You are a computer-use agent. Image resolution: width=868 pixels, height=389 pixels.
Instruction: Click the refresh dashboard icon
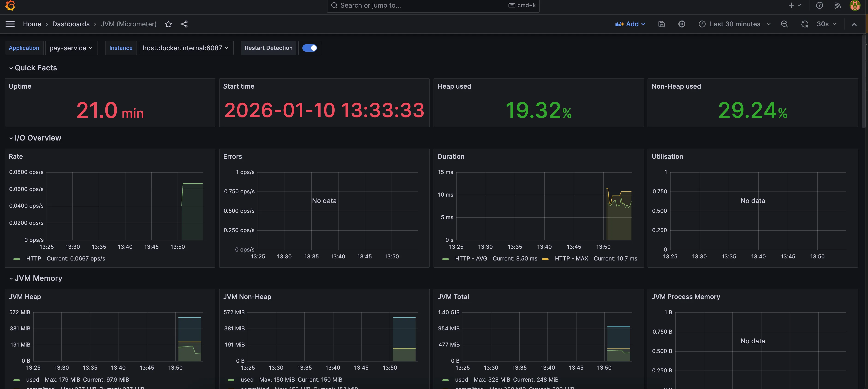(805, 24)
